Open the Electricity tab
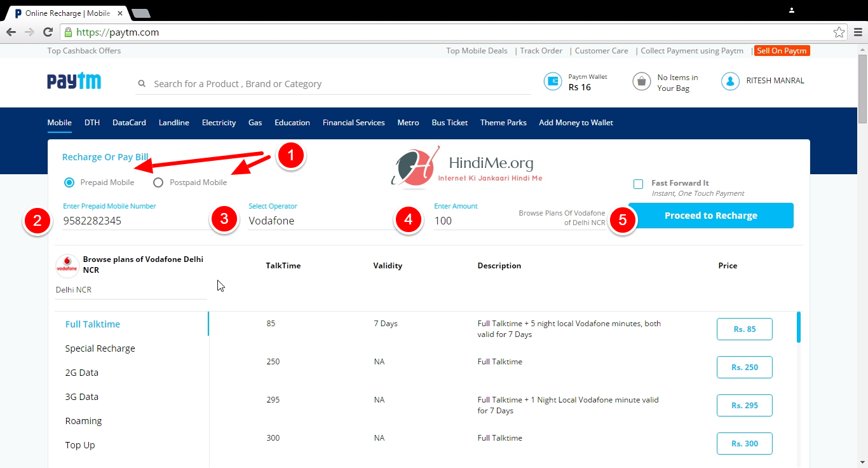 pos(219,123)
